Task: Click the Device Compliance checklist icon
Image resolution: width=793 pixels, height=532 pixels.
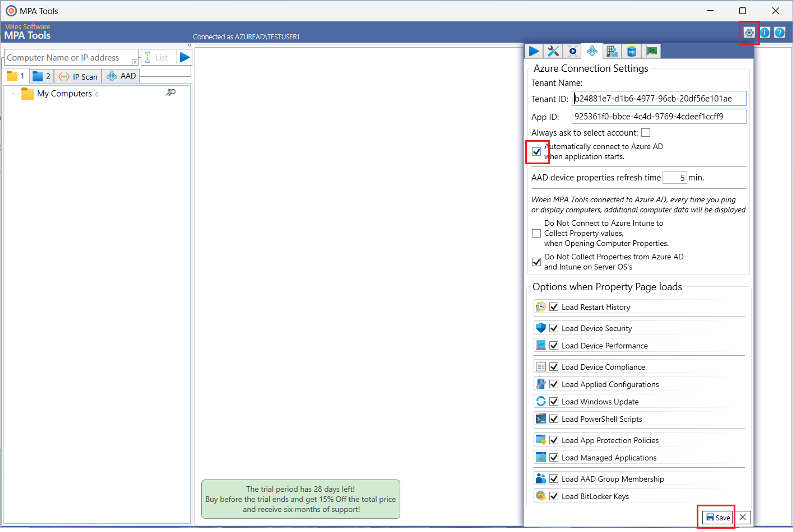Action: [540, 367]
